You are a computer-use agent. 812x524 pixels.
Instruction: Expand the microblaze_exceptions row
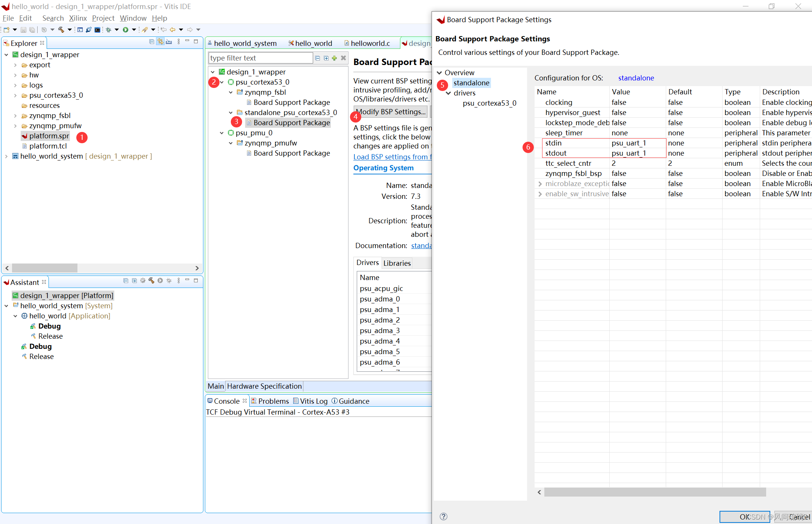[x=540, y=184]
